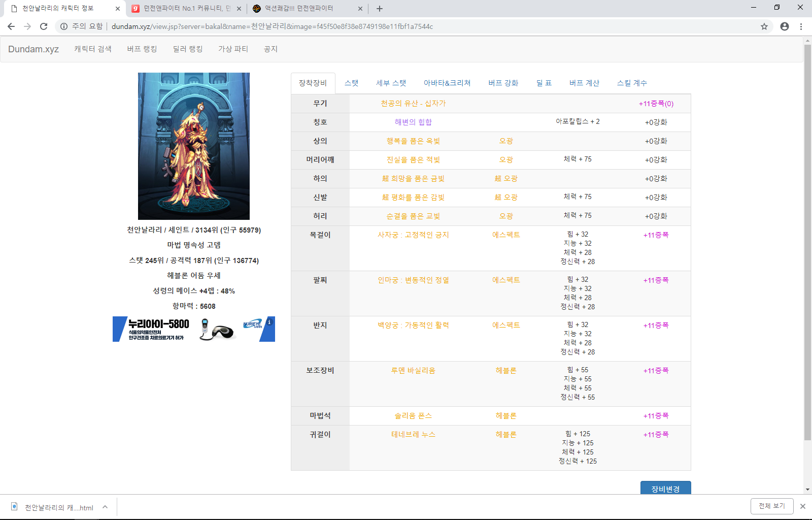Click title name 해변의 힙합
812x520 pixels.
(x=414, y=122)
